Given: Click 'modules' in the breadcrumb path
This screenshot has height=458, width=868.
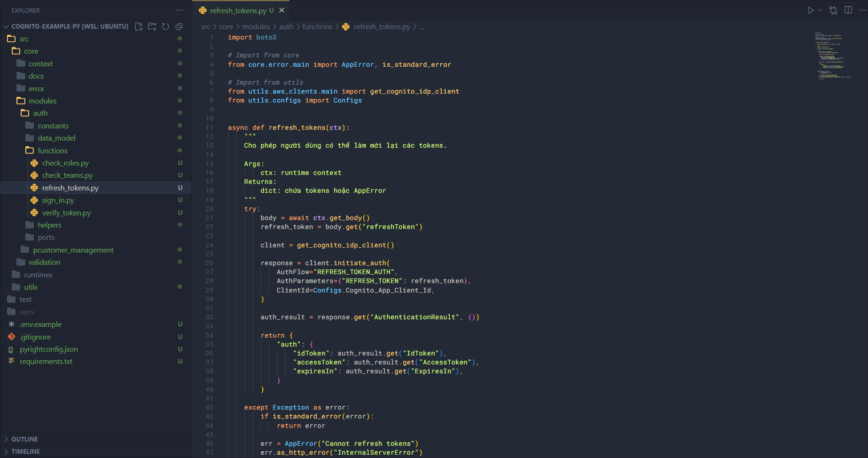Looking at the screenshot, I should [256, 27].
